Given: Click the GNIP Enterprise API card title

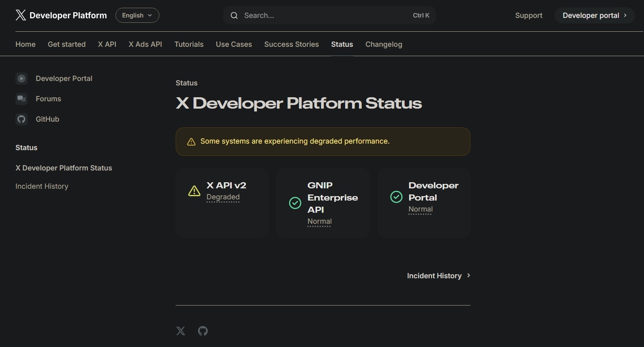Looking at the screenshot, I should pyautogui.click(x=333, y=197).
